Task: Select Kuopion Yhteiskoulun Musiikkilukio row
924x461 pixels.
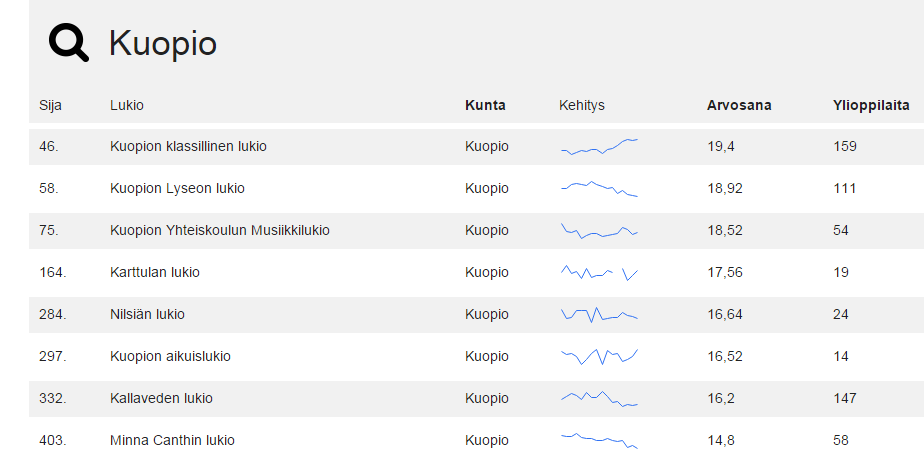Action: tap(219, 230)
